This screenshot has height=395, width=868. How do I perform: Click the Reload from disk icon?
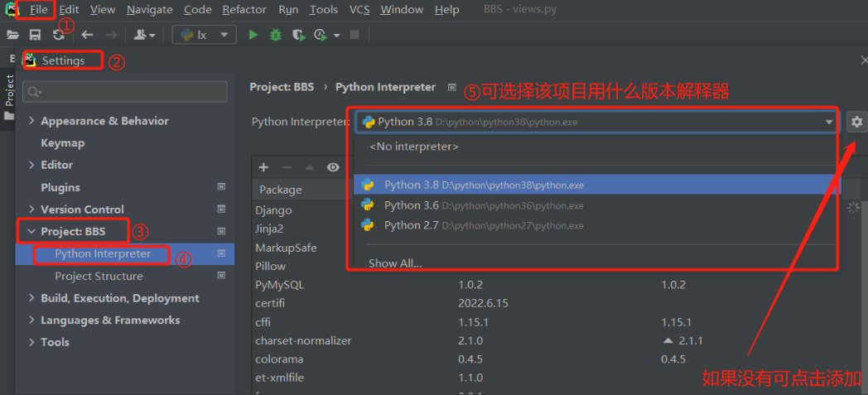58,35
